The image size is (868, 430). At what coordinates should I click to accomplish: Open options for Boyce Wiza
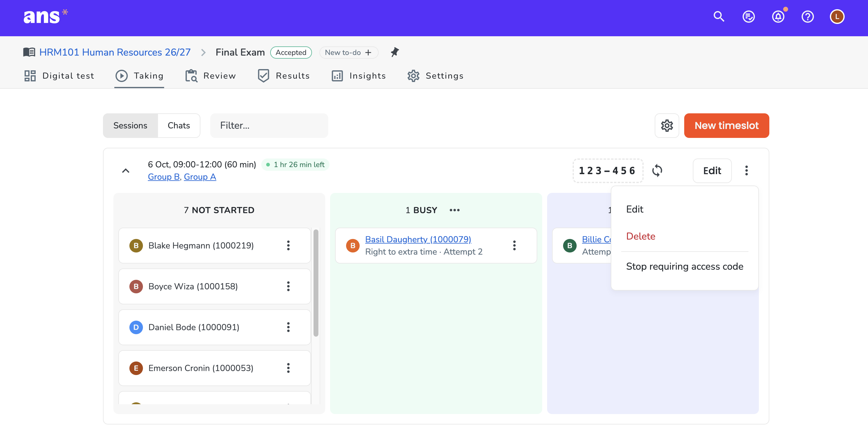[x=288, y=286]
